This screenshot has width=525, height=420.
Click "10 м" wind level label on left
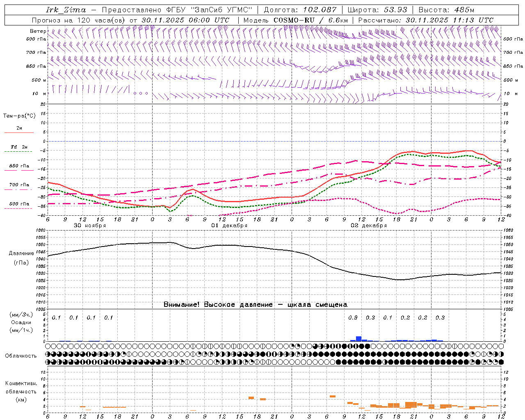pyautogui.click(x=39, y=94)
